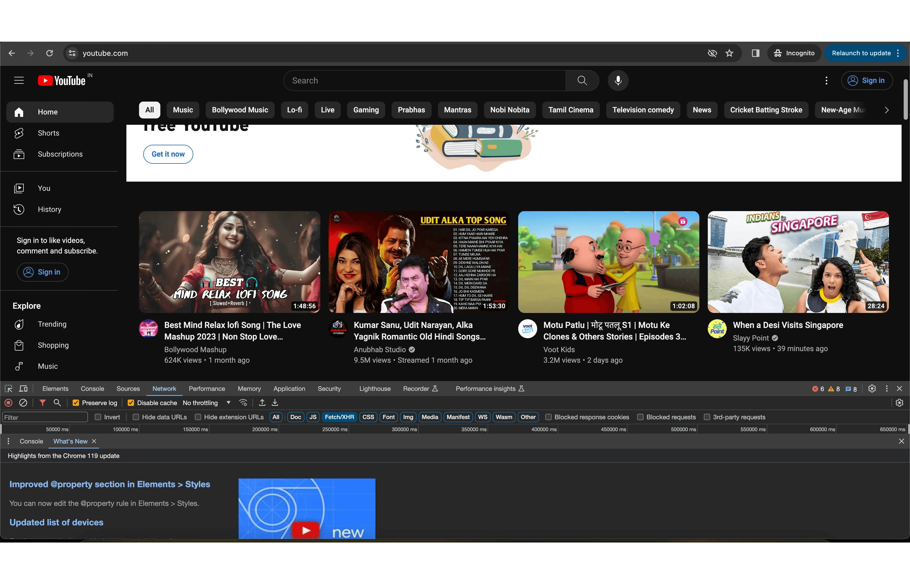910x588 pixels.
Task: Toggle the Fetch/XHR request type filter
Action: pos(339,417)
